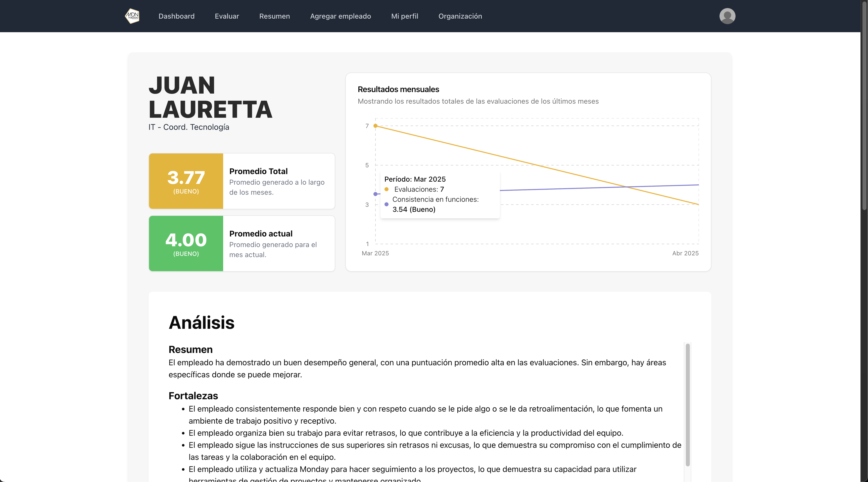This screenshot has height=482, width=868.
Task: Click the orange Evaluaciones line end at Abr 2025
Action: [698, 205]
